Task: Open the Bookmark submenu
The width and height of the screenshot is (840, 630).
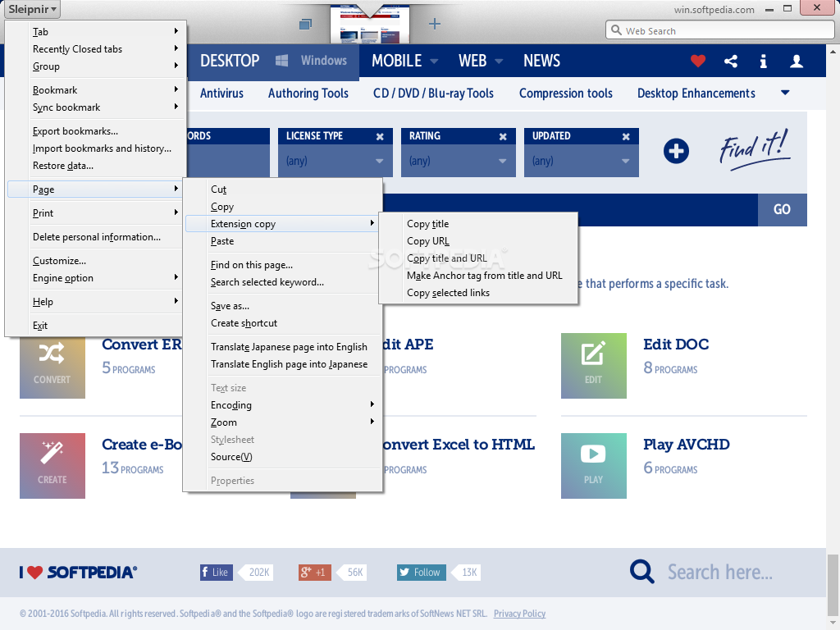Action: pos(95,90)
